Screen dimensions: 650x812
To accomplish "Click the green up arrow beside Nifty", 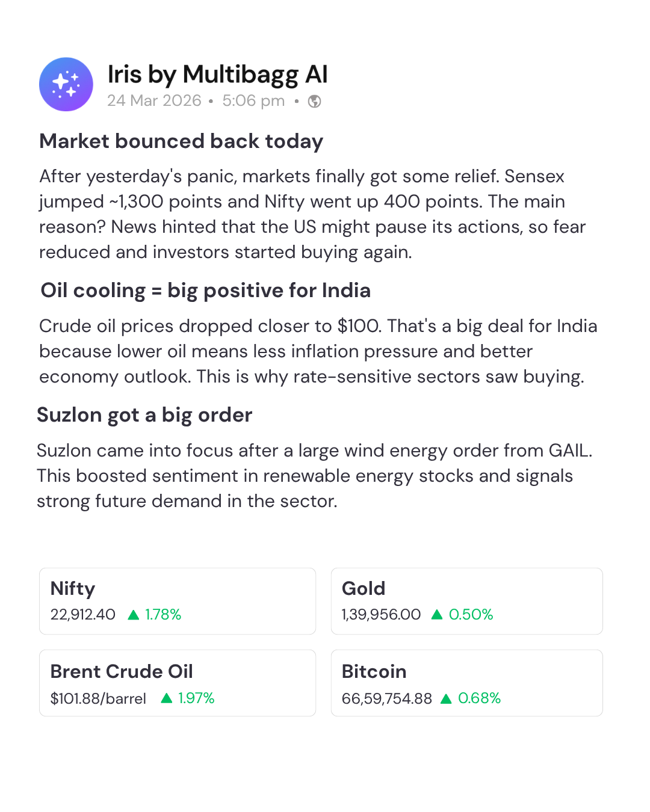I will click(134, 615).
